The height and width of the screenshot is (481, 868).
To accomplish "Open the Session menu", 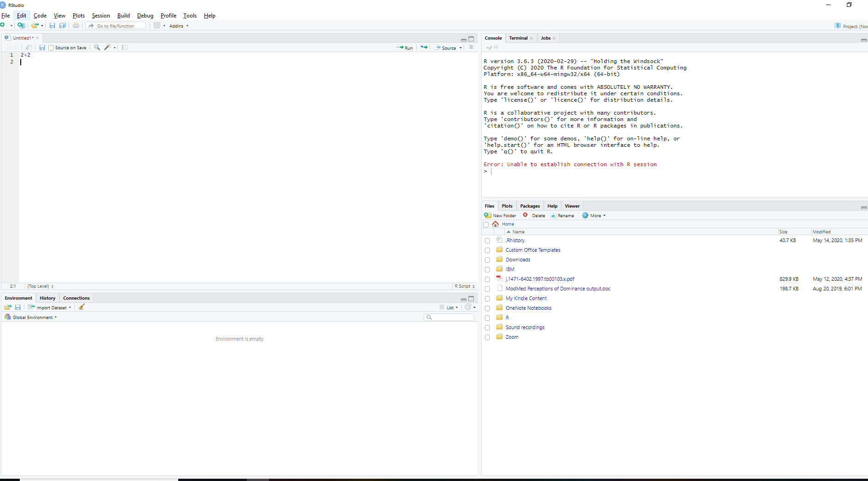I will click(101, 16).
